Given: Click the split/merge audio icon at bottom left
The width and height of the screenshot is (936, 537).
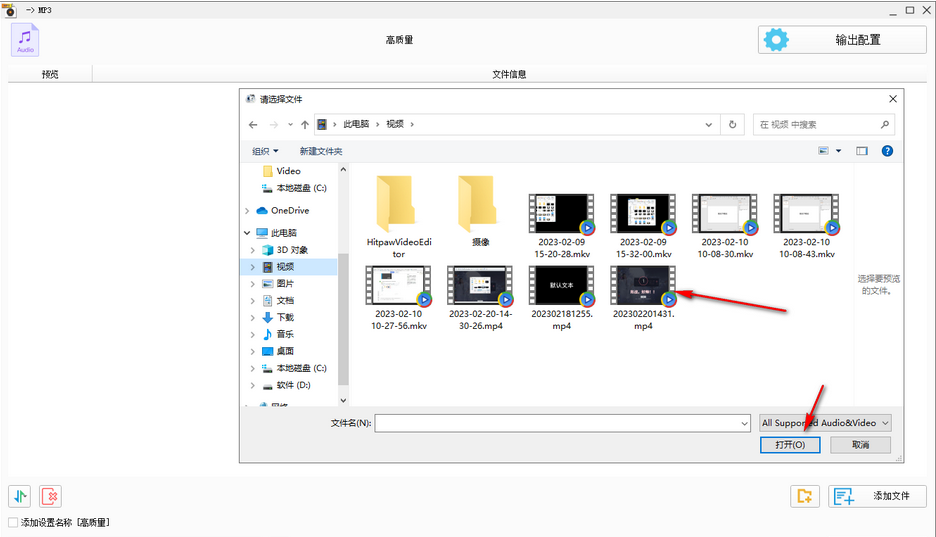Looking at the screenshot, I should (19, 496).
